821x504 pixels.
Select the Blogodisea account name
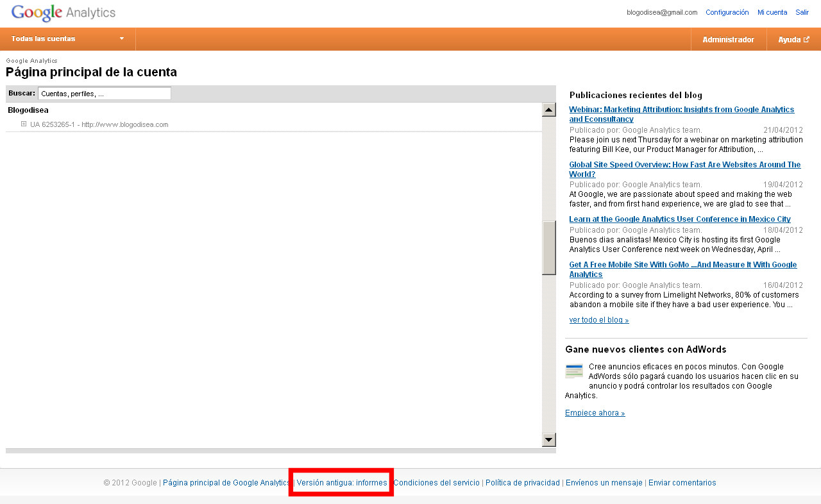point(28,110)
